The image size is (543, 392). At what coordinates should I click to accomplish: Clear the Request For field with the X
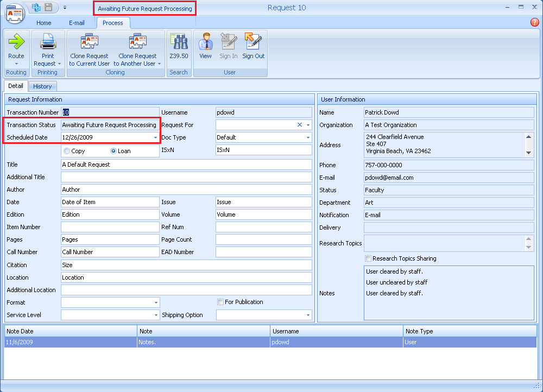[299, 125]
